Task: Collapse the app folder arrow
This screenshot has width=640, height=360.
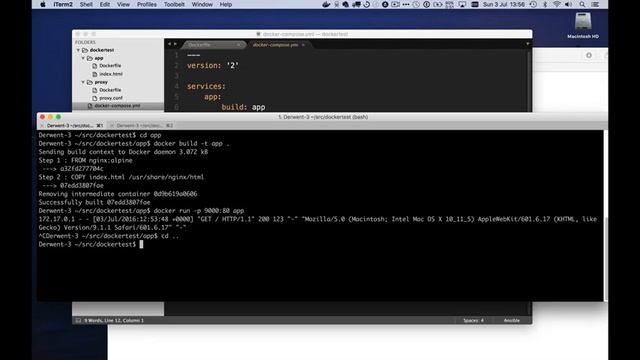Action: click(x=83, y=58)
